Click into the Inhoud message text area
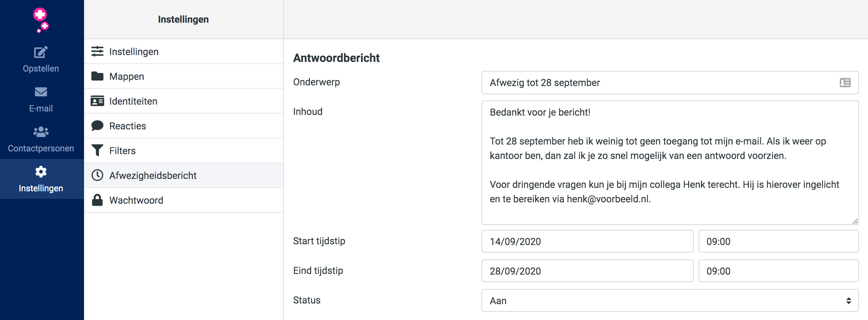868x320 pixels. click(670, 163)
